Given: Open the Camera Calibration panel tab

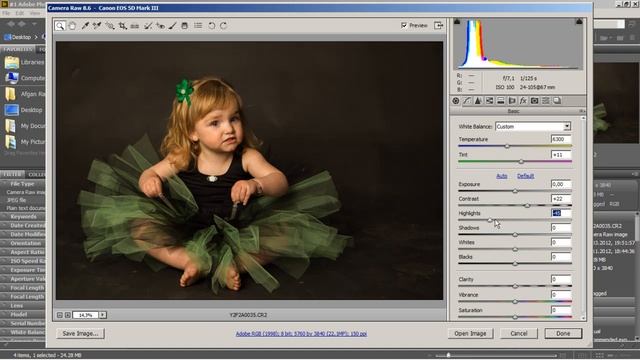Looking at the screenshot, I should point(534,101).
